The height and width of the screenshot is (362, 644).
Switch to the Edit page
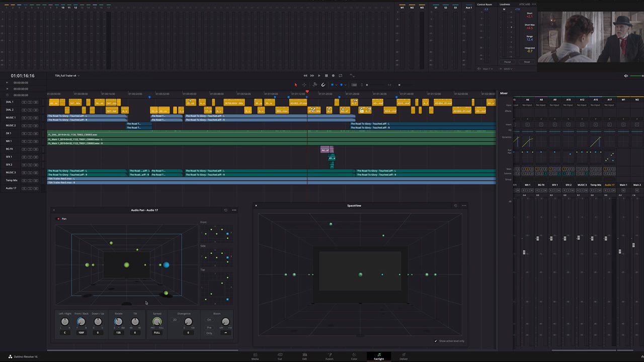point(304,357)
